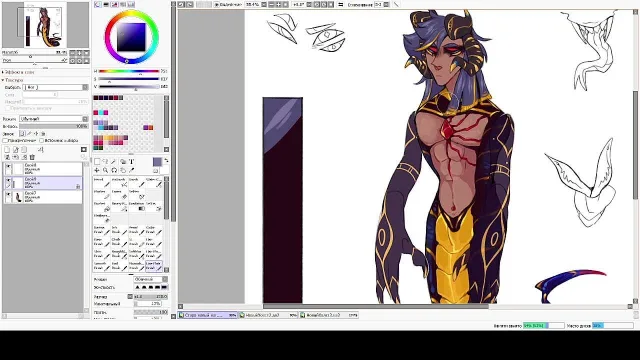Toggle the selection source checkbox
Image resolution: width=640 pixels, height=360 pixels.
click(42, 140)
